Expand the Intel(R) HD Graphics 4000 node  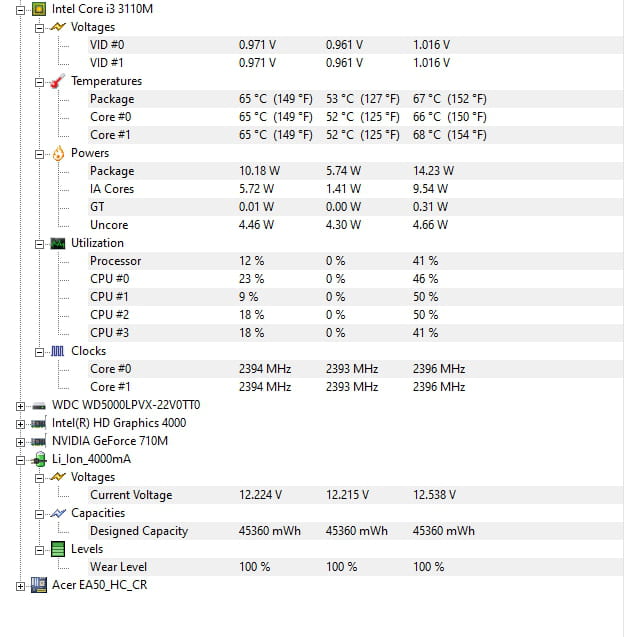[x=20, y=424]
